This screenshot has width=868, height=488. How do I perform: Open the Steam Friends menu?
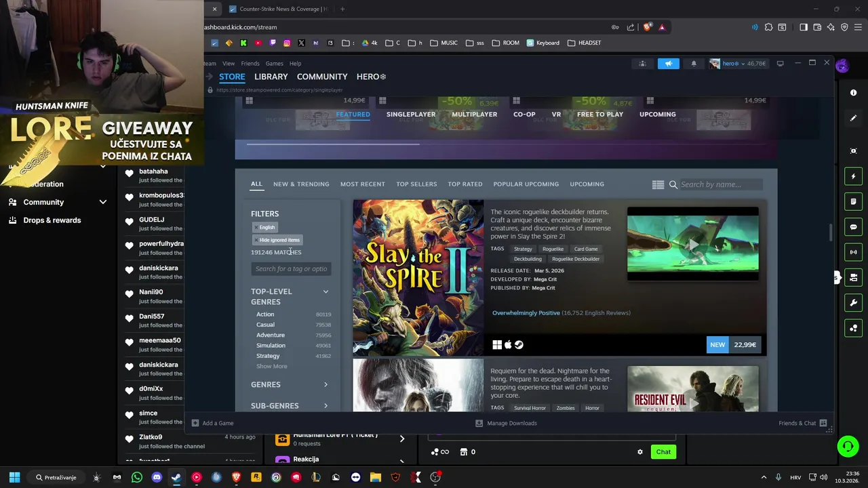tap(250, 64)
